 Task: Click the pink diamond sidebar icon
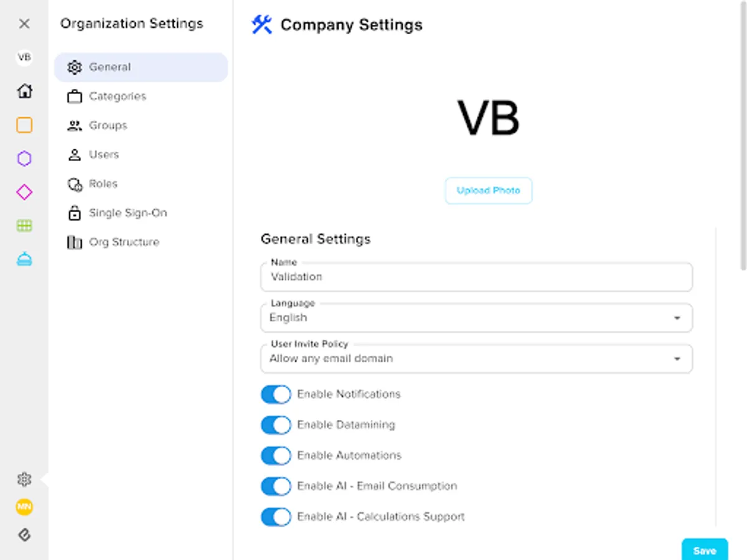click(x=24, y=192)
